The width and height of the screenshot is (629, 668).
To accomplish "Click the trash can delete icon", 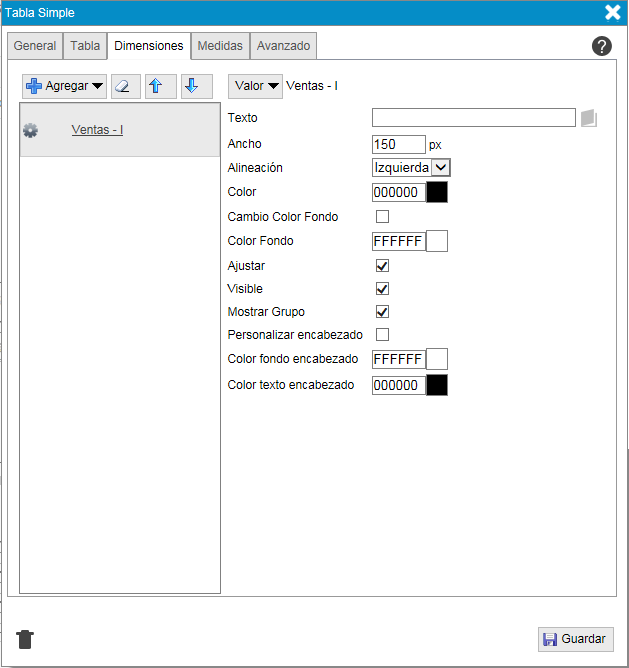I will click(25, 639).
